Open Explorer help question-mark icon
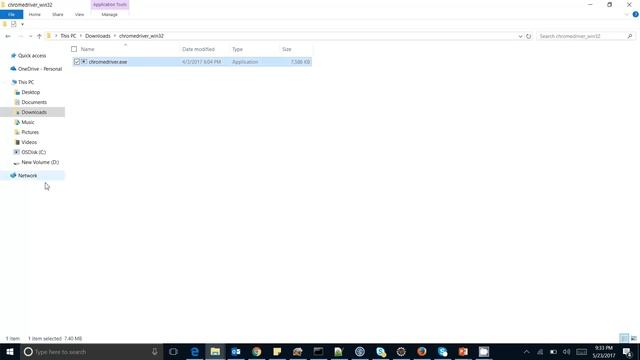 click(x=635, y=14)
